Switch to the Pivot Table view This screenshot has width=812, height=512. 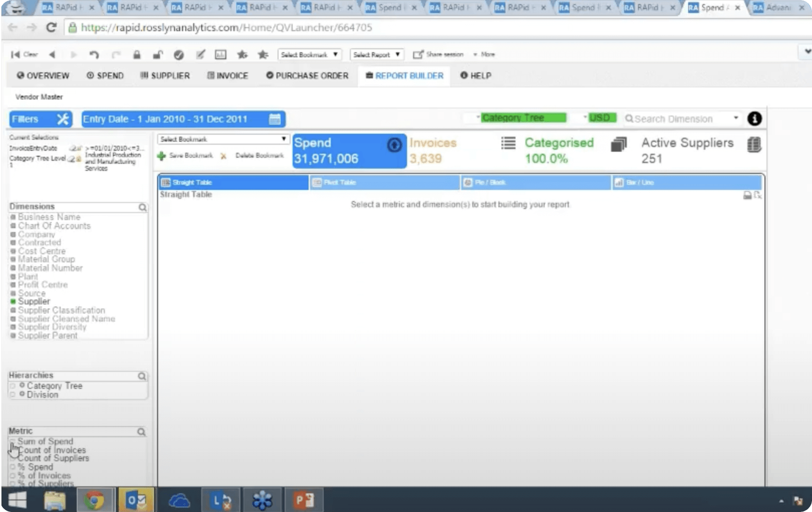tap(385, 182)
